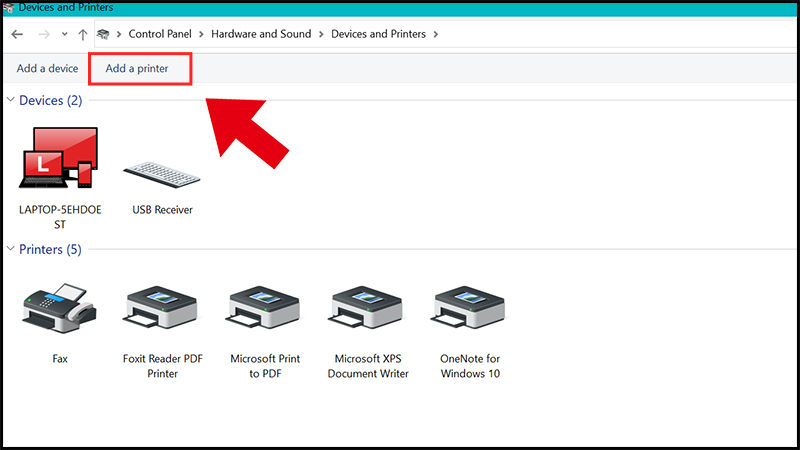Click the LAPTOP-5EHDOEST label text

[x=60, y=217]
